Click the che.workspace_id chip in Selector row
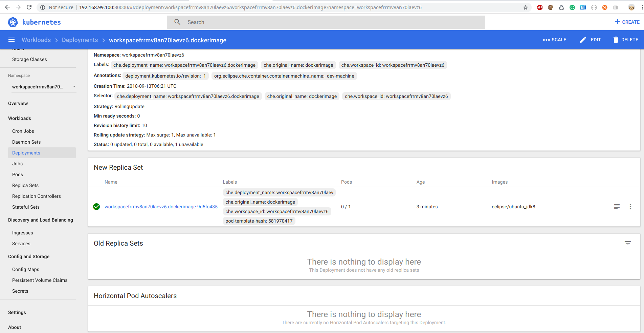The image size is (644, 333). tap(396, 96)
